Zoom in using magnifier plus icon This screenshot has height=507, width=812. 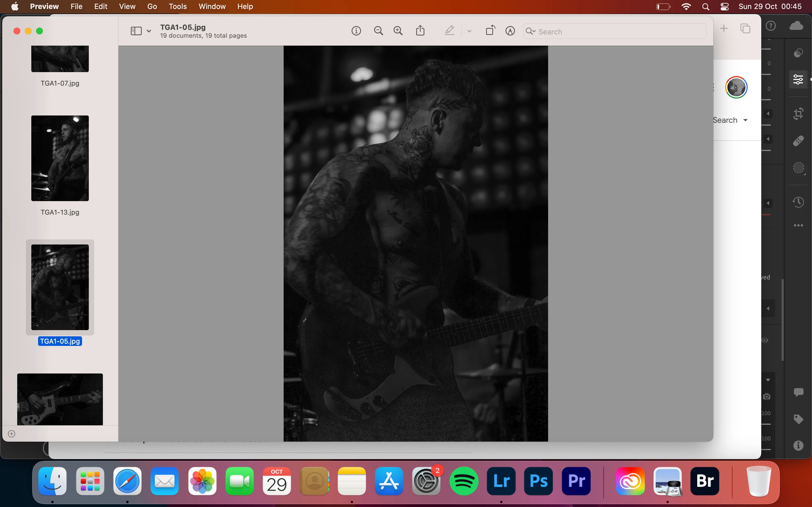(x=398, y=31)
